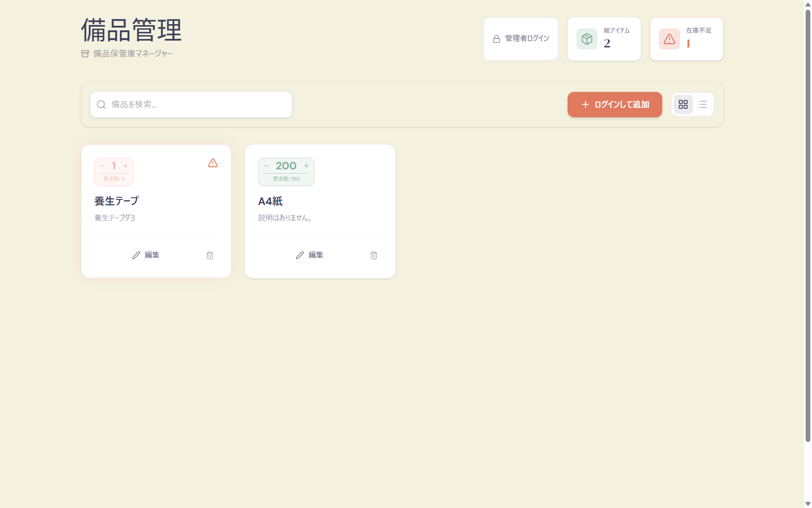This screenshot has height=508, width=812.
Task: Click the search magnifier icon
Action: point(101,105)
